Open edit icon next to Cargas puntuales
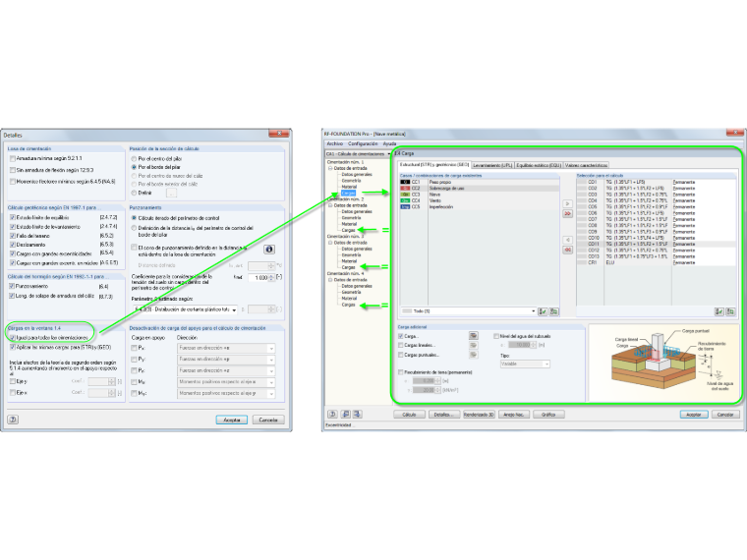Viewport: 747px width, 560px height. 473,355
